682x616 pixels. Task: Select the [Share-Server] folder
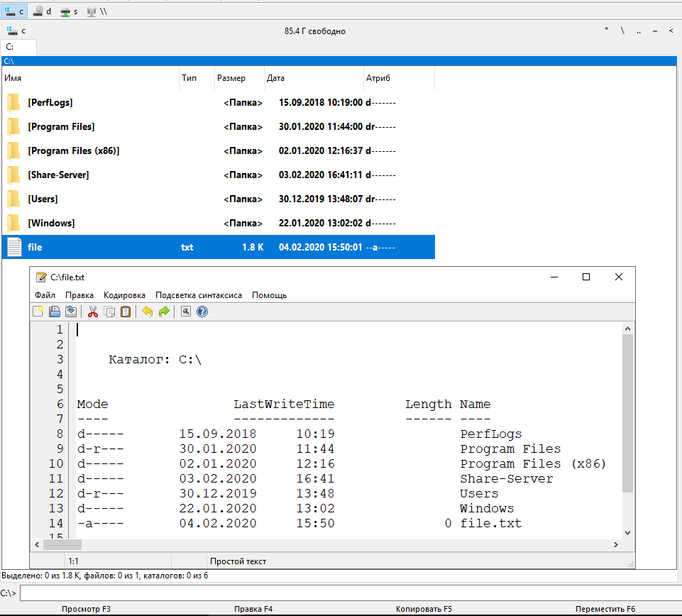pyautogui.click(x=58, y=175)
